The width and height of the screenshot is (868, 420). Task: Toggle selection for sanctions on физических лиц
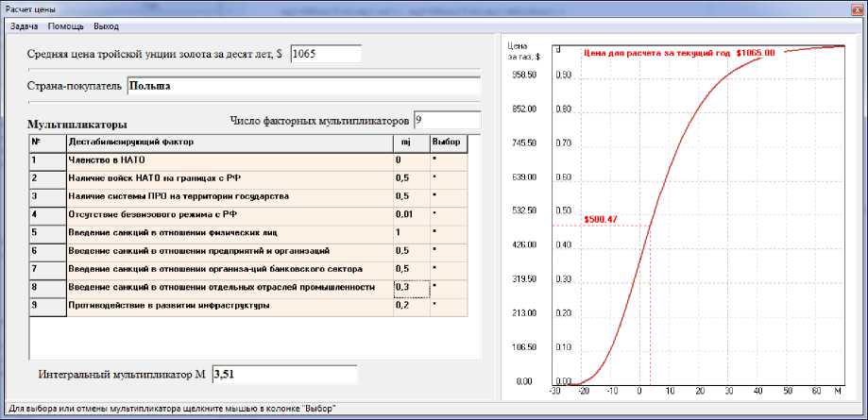449,233
